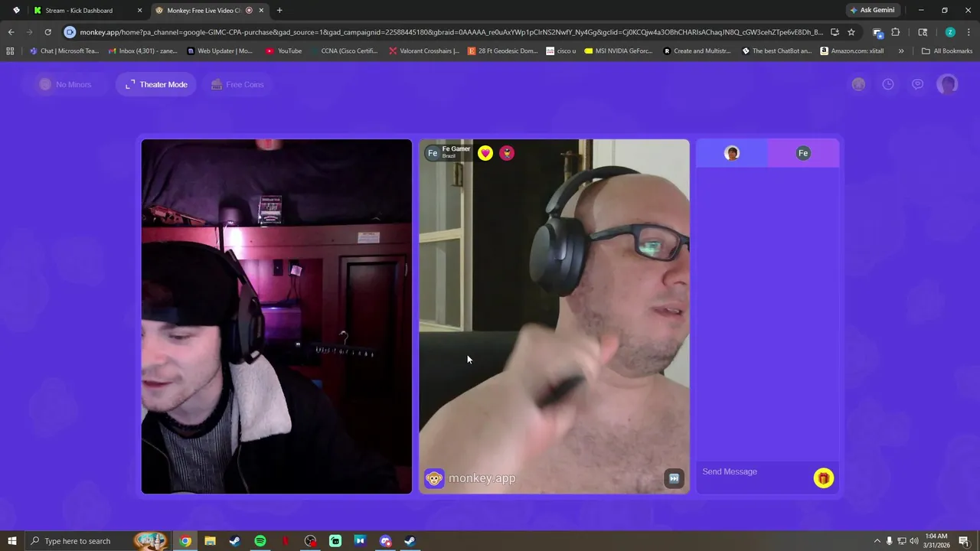
Task: Open Chrome's three-dot menu
Action: pyautogui.click(x=969, y=32)
